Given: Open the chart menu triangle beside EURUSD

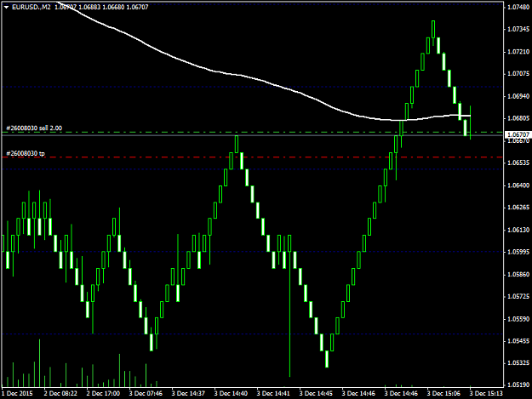Looking at the screenshot, I should 7,7.
